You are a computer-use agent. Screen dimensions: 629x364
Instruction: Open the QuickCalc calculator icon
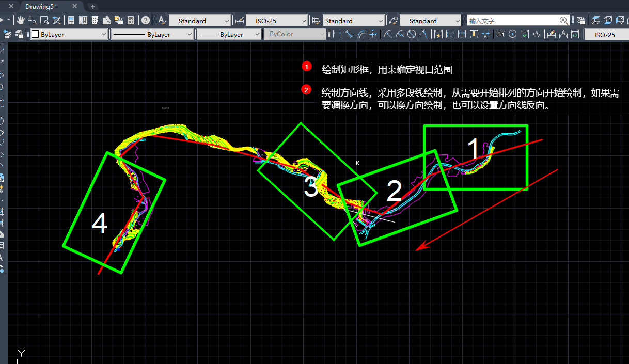coord(131,21)
